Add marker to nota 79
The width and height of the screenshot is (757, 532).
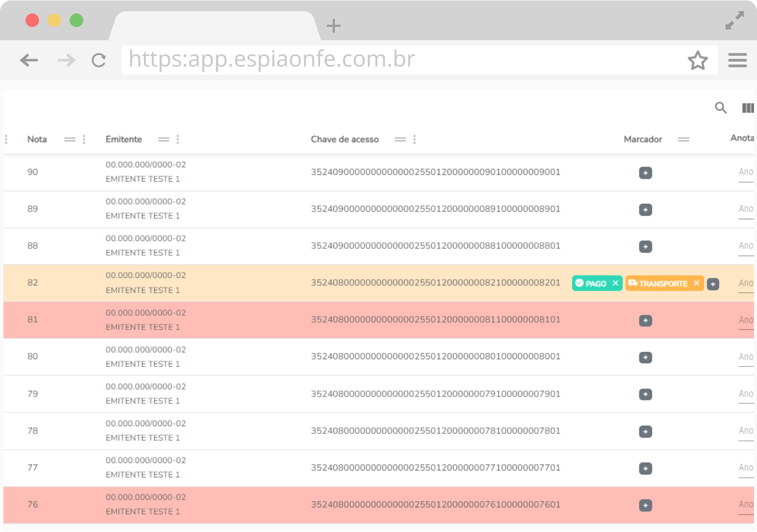click(645, 395)
